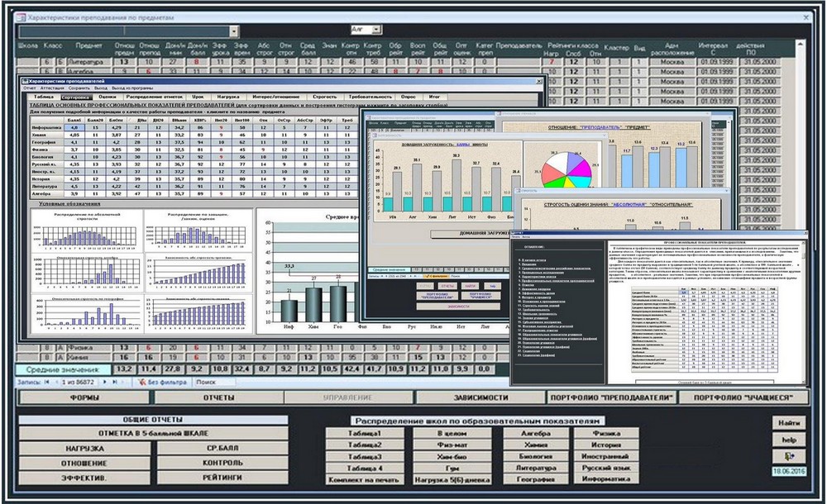This screenshot has height=504, width=827.
Task: Open the wide top-left combo box dropdown
Action: tap(235, 31)
